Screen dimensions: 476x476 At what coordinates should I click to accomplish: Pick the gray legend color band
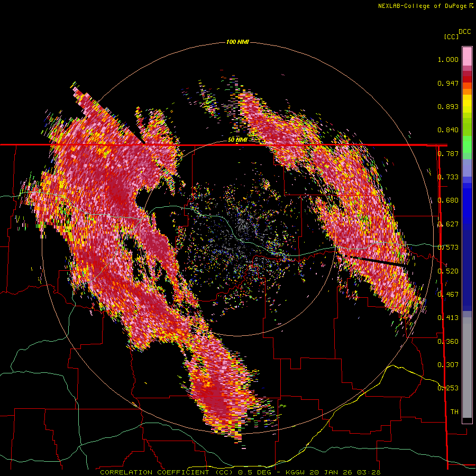point(467,368)
